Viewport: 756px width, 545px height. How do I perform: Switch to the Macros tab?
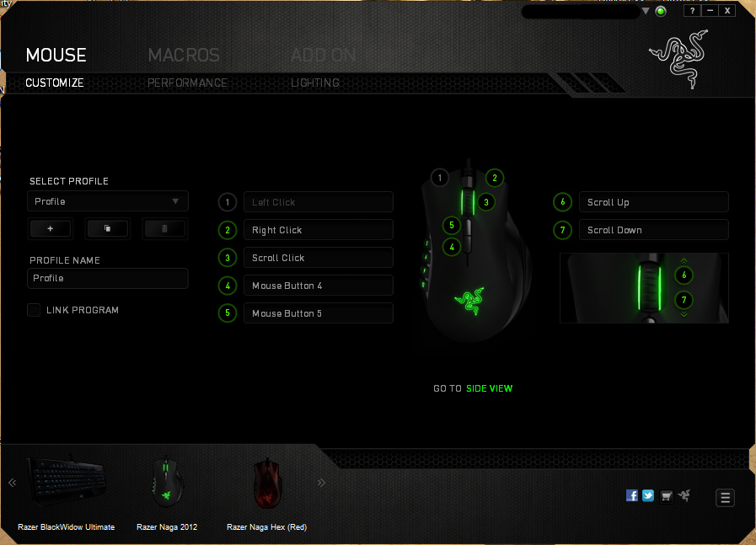(184, 56)
